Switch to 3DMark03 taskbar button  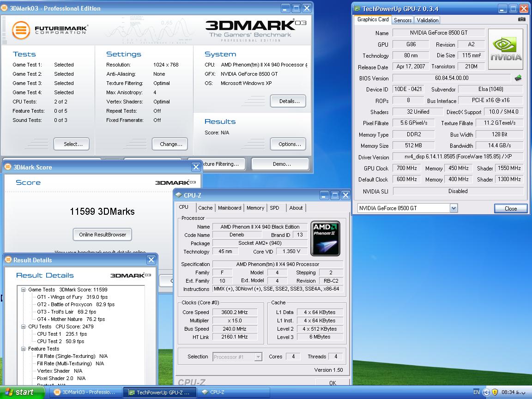(85, 392)
